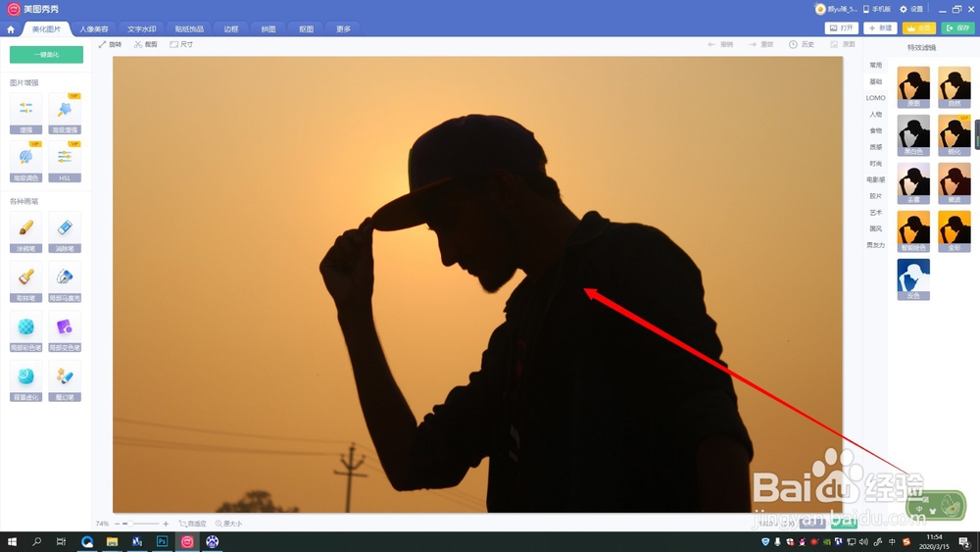Open the 高级调色 advanced color tool
This screenshot has width=980, height=552.
pyautogui.click(x=26, y=162)
